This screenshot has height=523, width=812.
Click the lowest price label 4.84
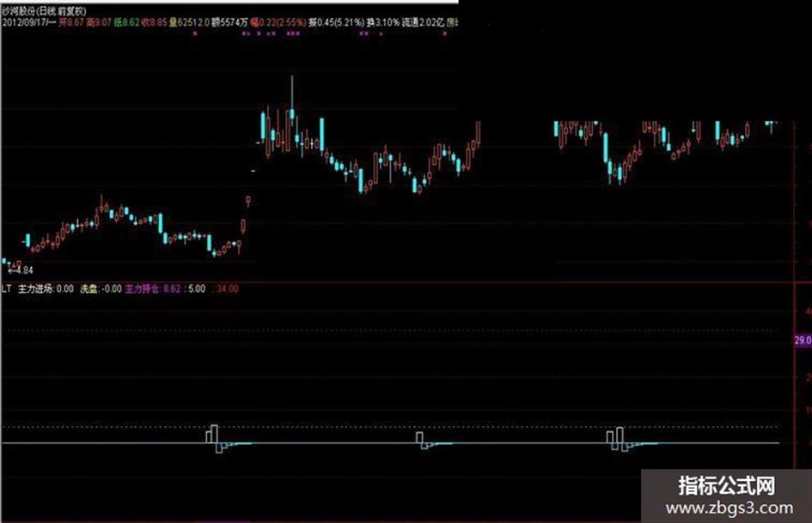pos(24,270)
